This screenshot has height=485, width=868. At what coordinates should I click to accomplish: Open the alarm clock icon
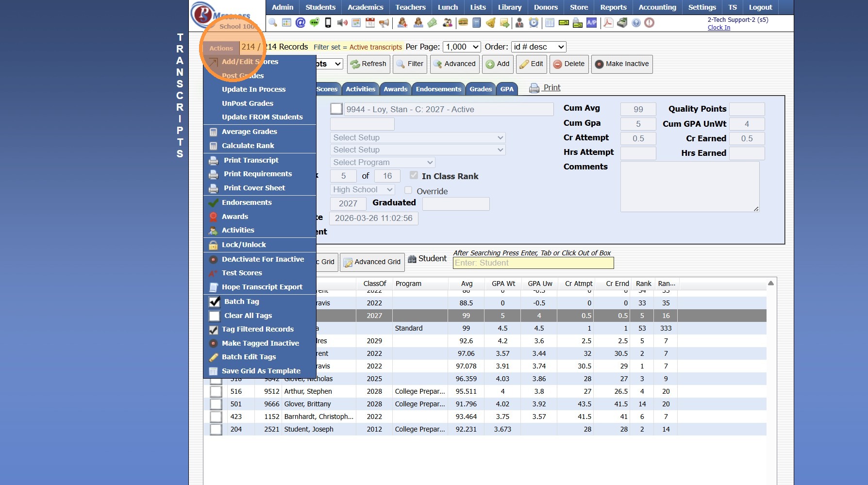(534, 23)
